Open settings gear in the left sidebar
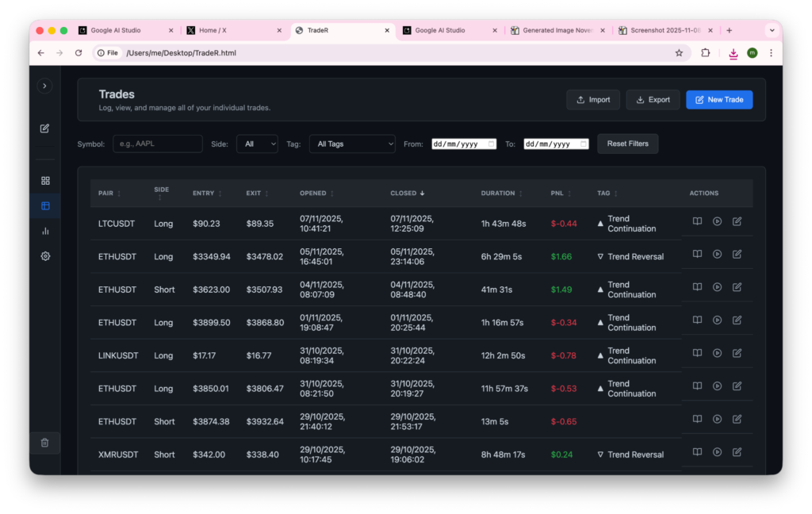 pos(45,256)
